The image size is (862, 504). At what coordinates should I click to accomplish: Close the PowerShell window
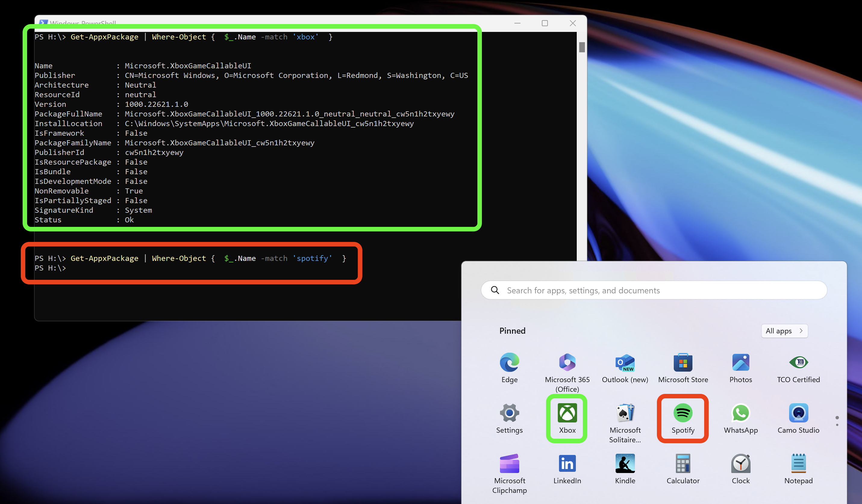[573, 23]
